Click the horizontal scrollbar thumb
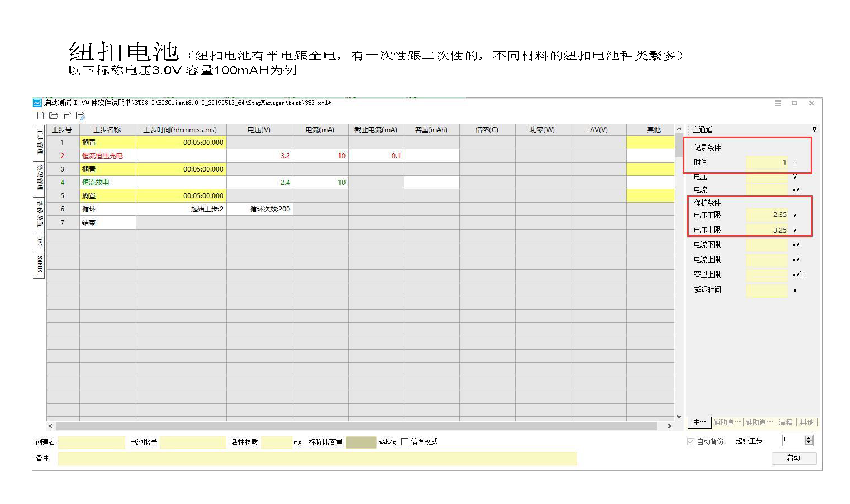This screenshot has width=850, height=504. (x=356, y=426)
